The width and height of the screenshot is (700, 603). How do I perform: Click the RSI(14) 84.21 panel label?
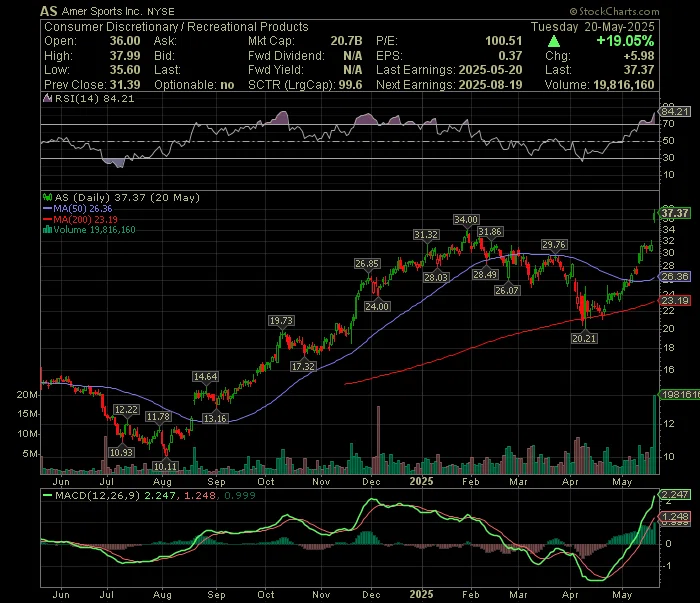[94, 98]
